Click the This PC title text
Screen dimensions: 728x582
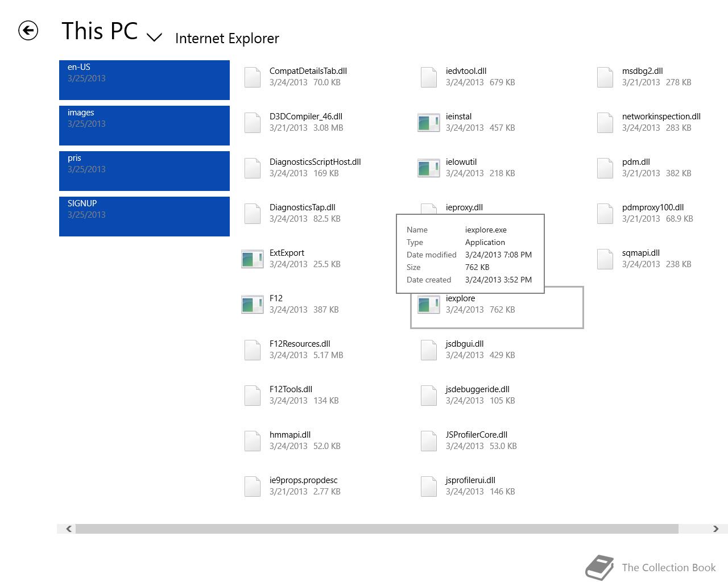coord(100,31)
